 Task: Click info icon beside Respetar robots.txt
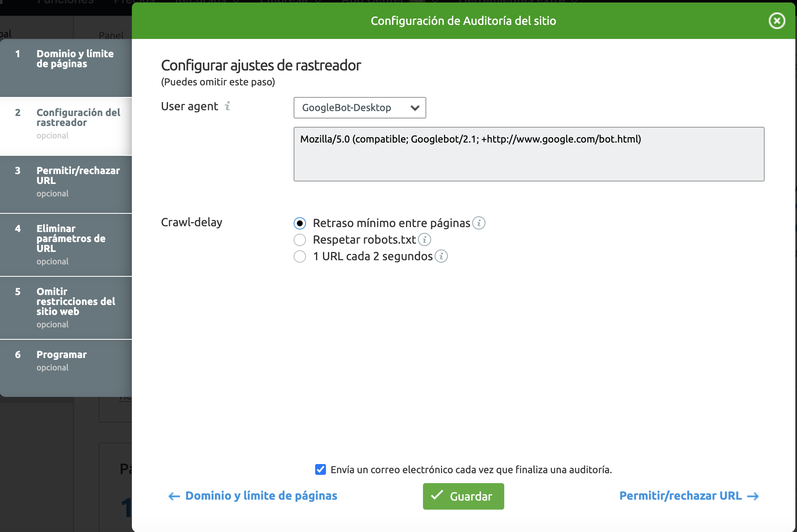point(425,239)
